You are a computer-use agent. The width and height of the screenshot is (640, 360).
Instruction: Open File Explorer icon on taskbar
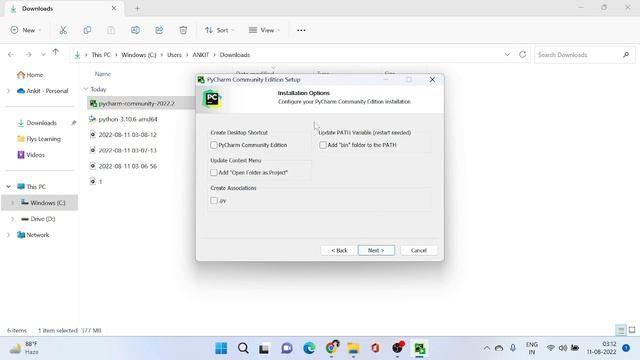(x=353, y=348)
